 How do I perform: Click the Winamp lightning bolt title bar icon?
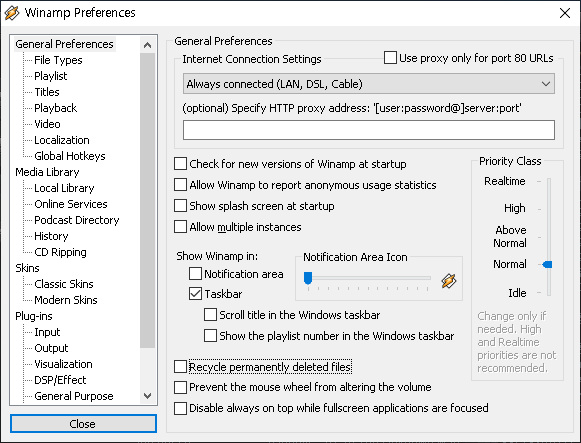point(12,13)
